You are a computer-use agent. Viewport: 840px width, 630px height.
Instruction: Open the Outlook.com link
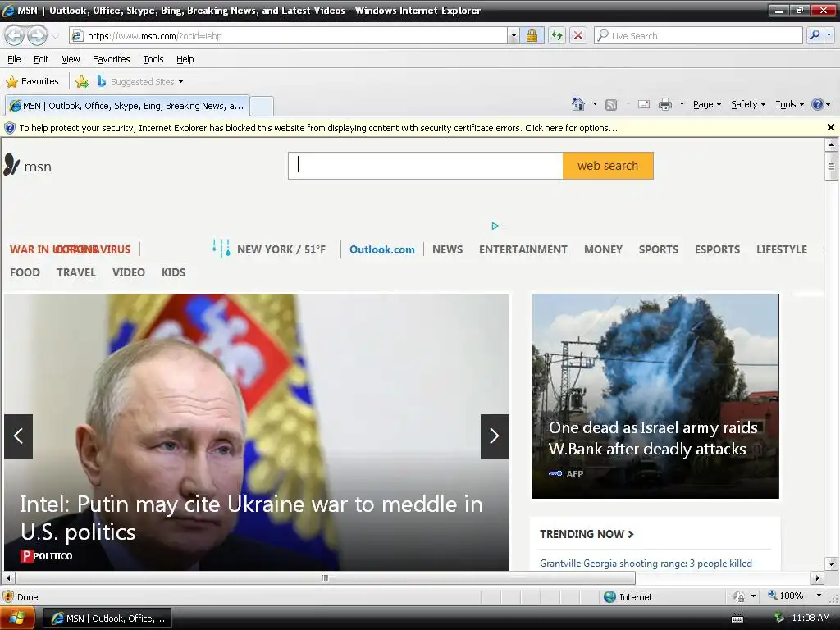click(x=382, y=249)
